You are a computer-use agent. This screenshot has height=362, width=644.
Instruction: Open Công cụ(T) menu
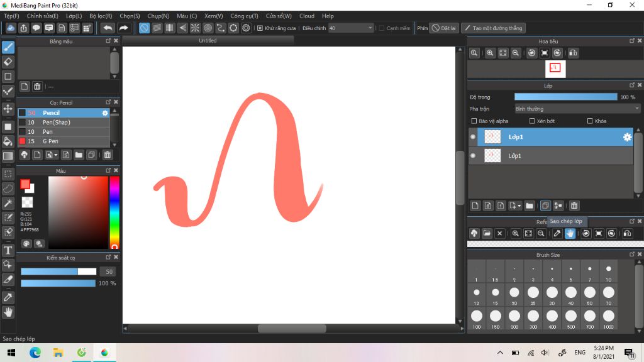click(x=244, y=16)
